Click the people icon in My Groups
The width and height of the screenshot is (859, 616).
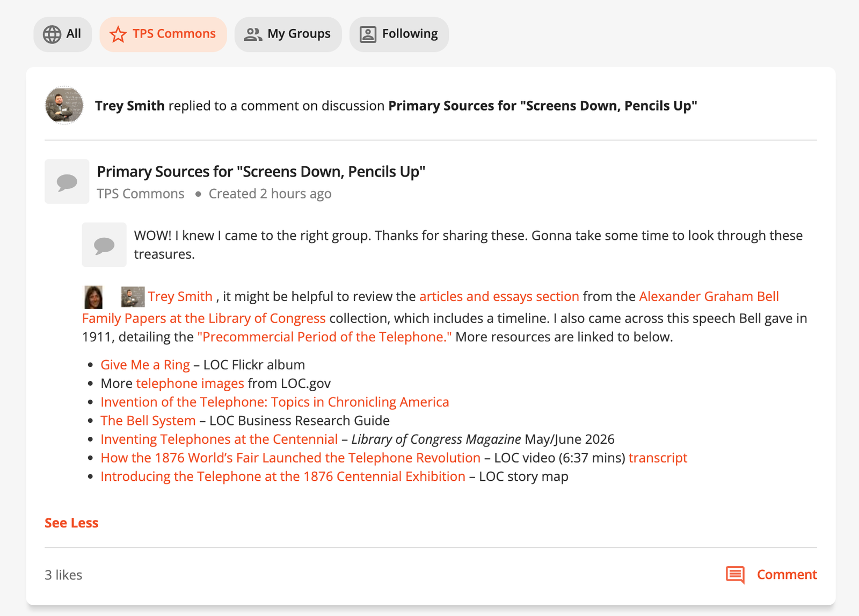pyautogui.click(x=253, y=34)
